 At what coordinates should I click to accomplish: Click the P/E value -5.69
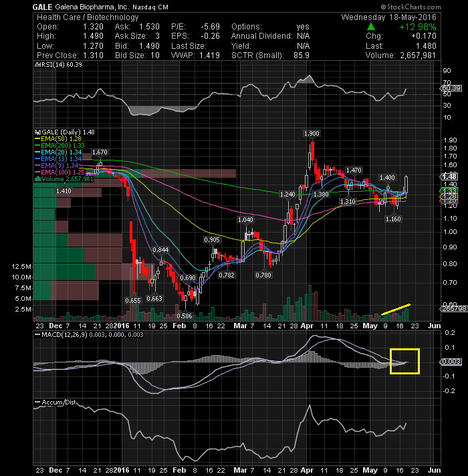pos(210,27)
